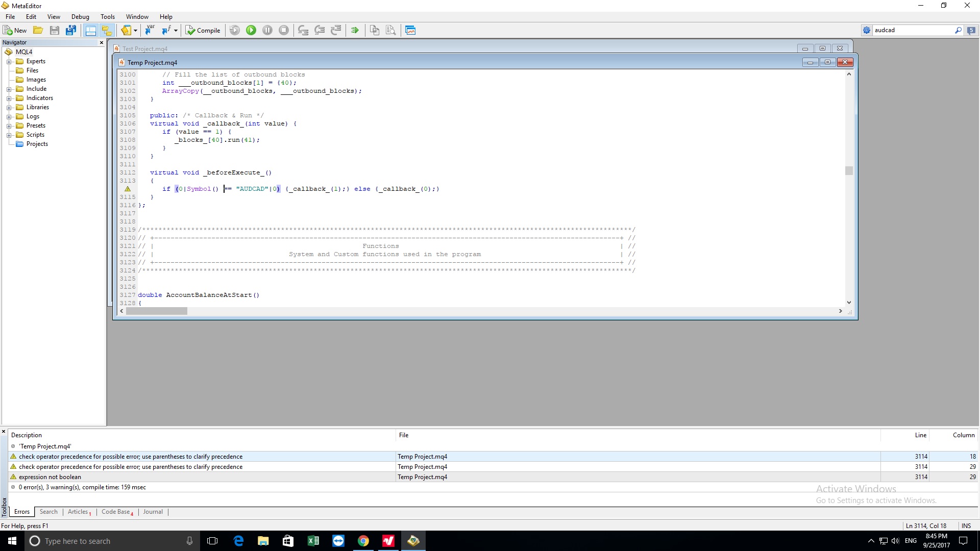The width and height of the screenshot is (980, 551).
Task: Click the Step Into debug icon
Action: pos(303,30)
